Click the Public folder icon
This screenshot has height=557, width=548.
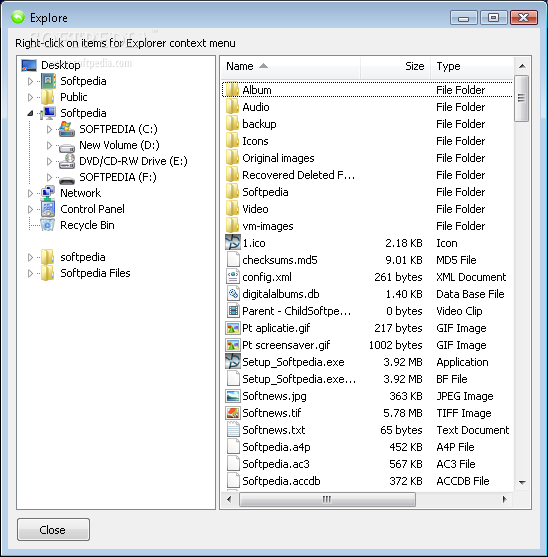48,97
